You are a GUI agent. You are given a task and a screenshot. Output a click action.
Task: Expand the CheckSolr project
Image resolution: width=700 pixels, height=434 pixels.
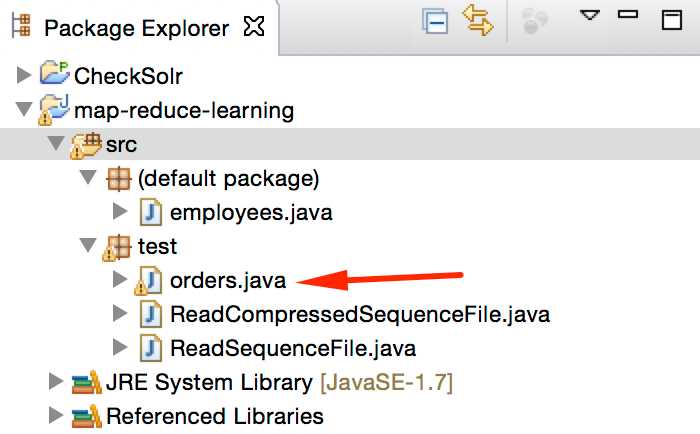(x=25, y=75)
